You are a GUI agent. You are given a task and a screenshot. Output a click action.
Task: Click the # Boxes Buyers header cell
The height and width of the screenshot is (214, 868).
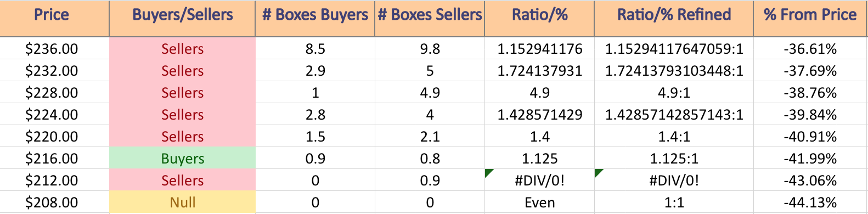[x=315, y=18]
